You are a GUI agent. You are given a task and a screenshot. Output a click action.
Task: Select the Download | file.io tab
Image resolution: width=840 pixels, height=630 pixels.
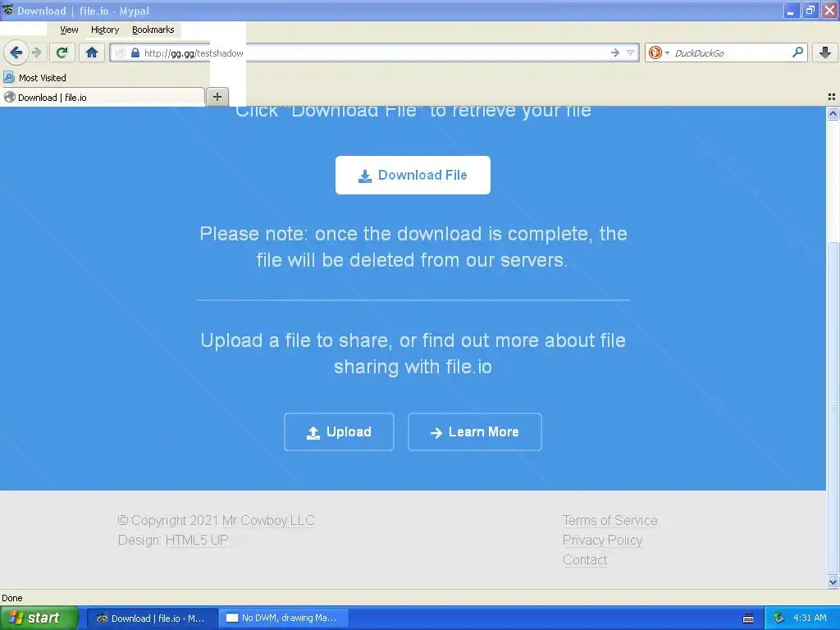point(103,98)
